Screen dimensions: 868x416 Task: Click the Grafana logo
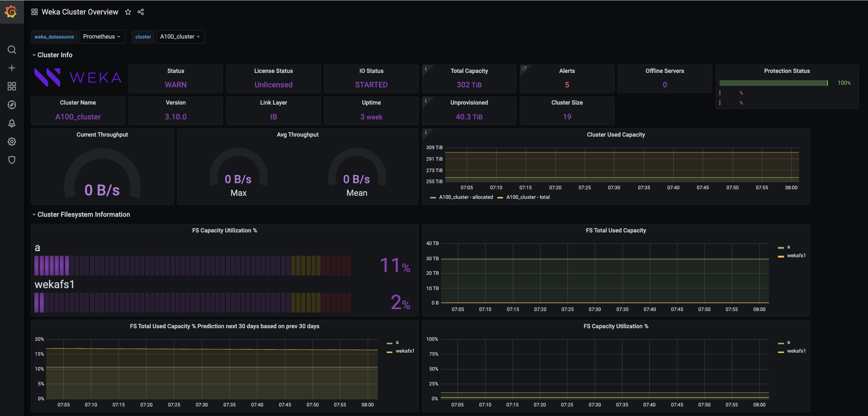point(12,12)
